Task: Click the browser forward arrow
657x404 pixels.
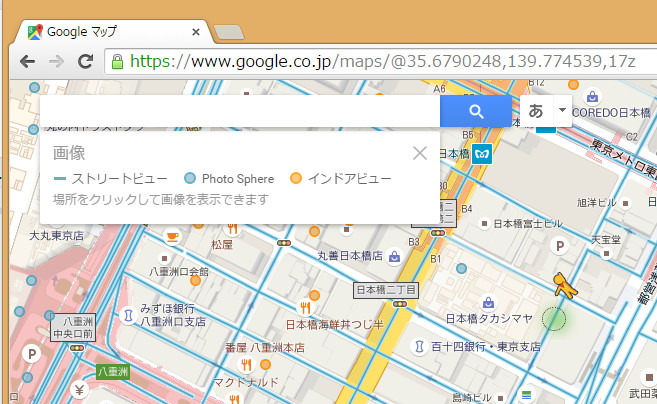Action: pyautogui.click(x=56, y=62)
